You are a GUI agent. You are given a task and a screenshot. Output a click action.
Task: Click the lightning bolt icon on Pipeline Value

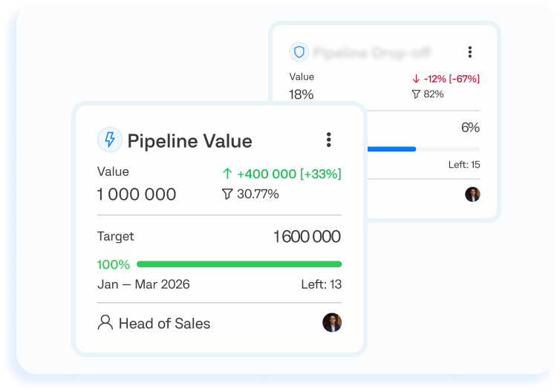pyautogui.click(x=110, y=140)
